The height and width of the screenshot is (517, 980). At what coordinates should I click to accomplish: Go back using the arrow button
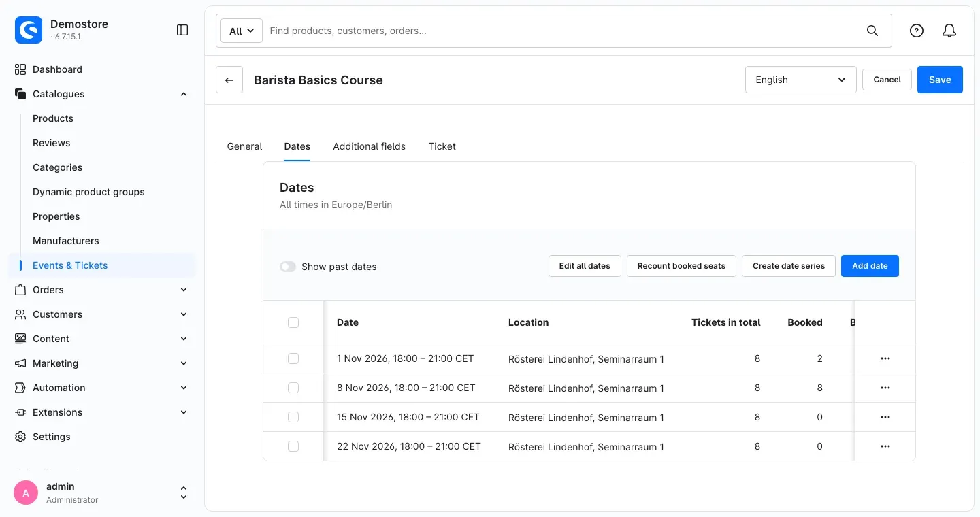[229, 80]
